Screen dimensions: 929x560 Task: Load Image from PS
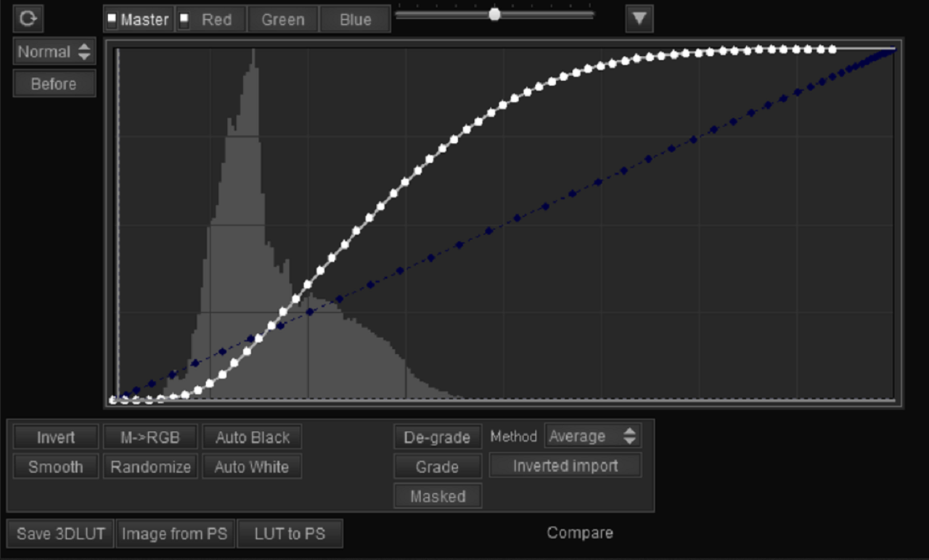pyautogui.click(x=174, y=534)
